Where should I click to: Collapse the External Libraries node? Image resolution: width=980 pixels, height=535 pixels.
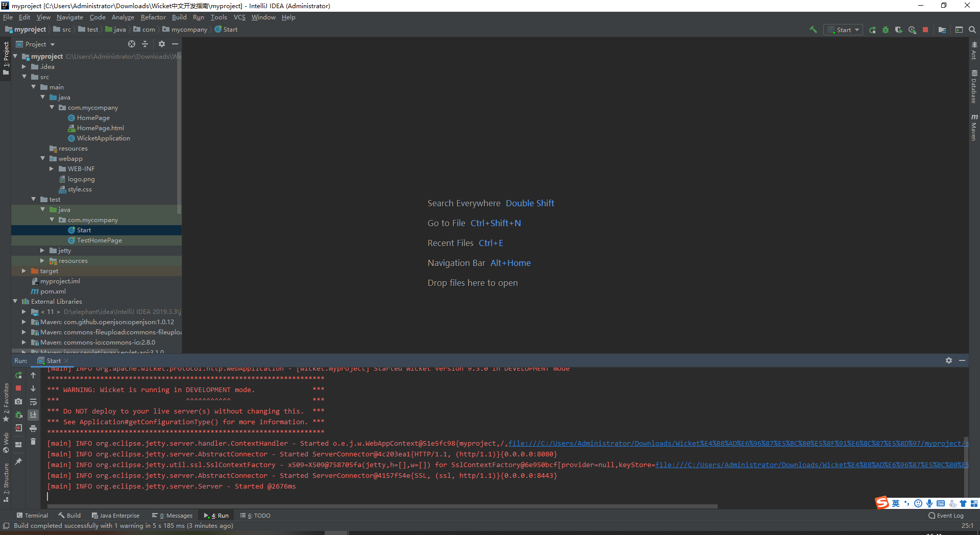pos(15,301)
